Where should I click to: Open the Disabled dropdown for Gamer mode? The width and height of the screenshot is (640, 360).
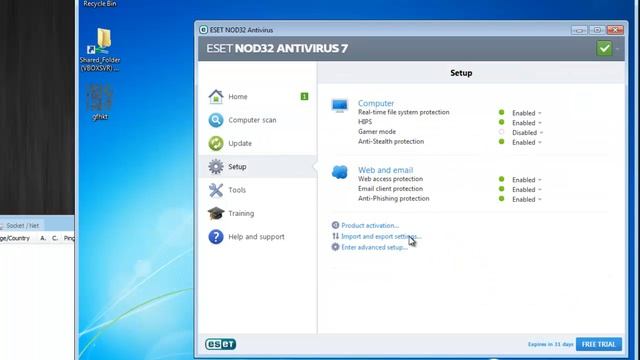pos(528,133)
